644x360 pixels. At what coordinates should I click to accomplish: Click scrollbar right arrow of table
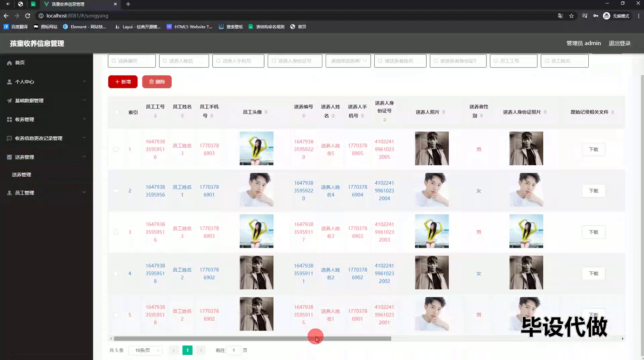click(x=623, y=339)
